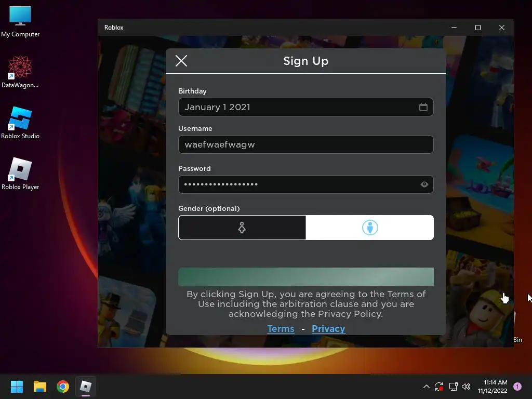This screenshot has height=399, width=532.
Task: Open network settings tray icon
Action: [x=453, y=387]
